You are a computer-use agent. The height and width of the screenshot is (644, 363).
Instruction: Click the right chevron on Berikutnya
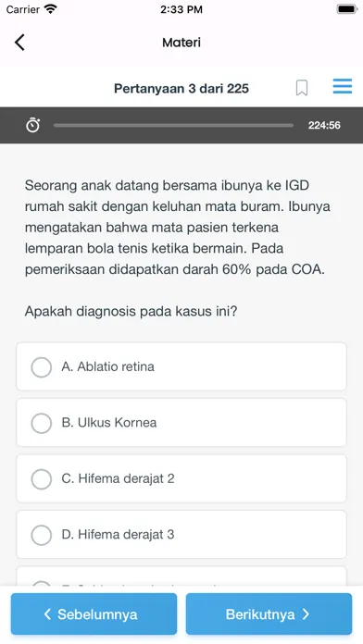[306, 614]
